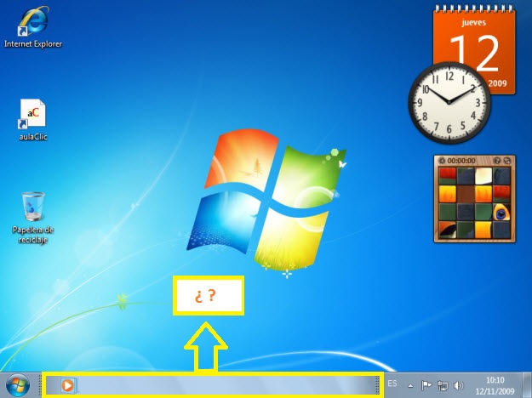Click the Show desktop button
This screenshot has height=398, width=532.
click(x=527, y=385)
